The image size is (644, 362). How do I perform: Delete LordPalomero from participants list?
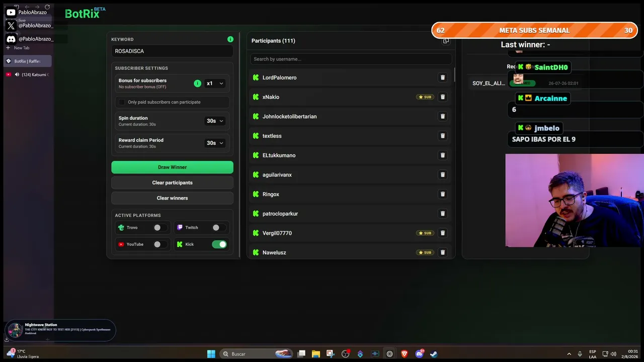443,77
